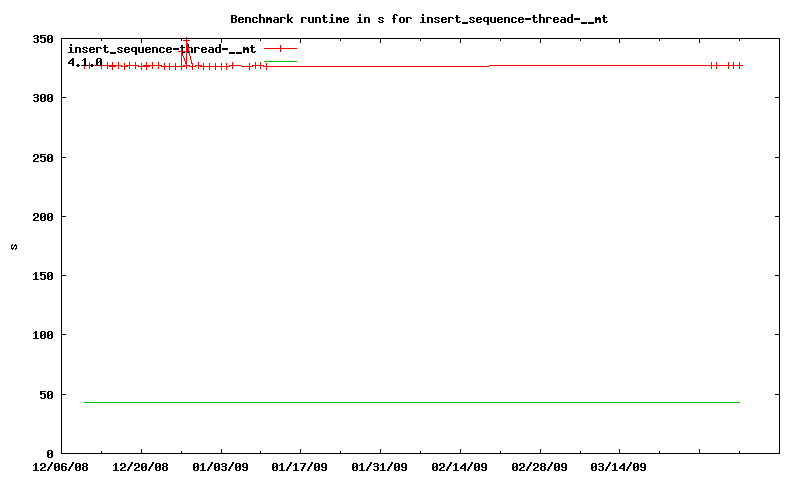Click the 01/17/09 date tick label
This screenshot has height=480, width=800.
(300, 466)
